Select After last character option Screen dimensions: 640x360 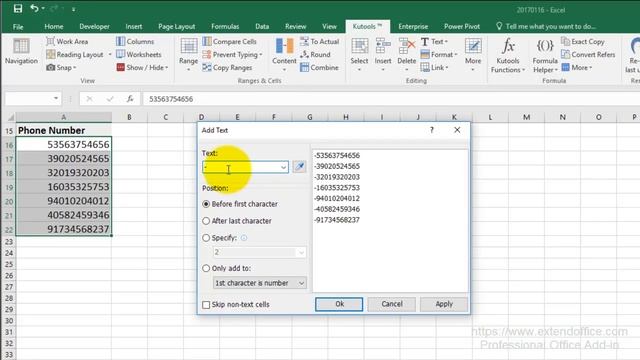[x=237, y=221]
